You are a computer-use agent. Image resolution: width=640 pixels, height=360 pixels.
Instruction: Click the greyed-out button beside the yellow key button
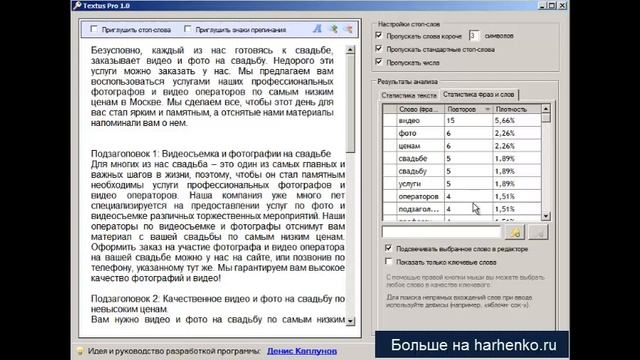pos(538,232)
